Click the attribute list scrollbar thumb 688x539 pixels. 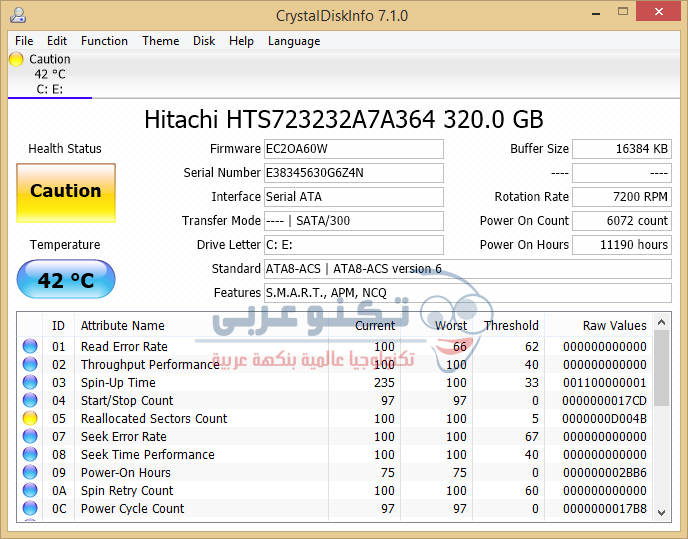662,368
